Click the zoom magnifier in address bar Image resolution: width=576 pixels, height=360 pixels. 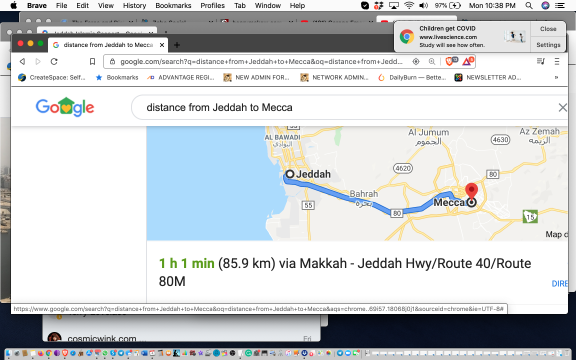[x=432, y=61]
